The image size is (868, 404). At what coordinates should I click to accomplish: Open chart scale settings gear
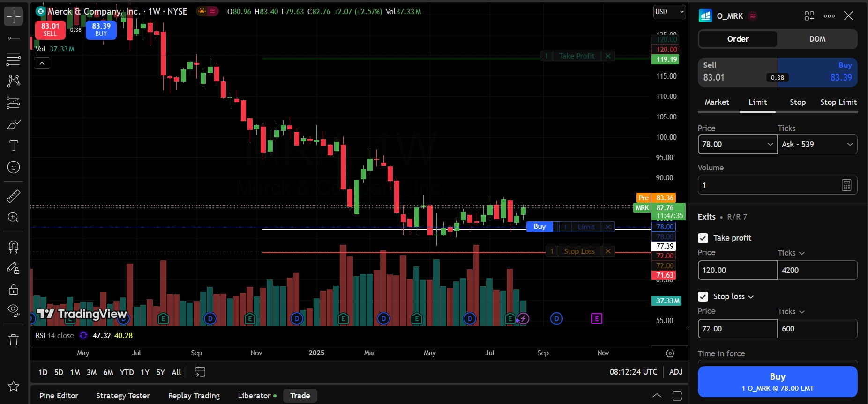pyautogui.click(x=670, y=353)
